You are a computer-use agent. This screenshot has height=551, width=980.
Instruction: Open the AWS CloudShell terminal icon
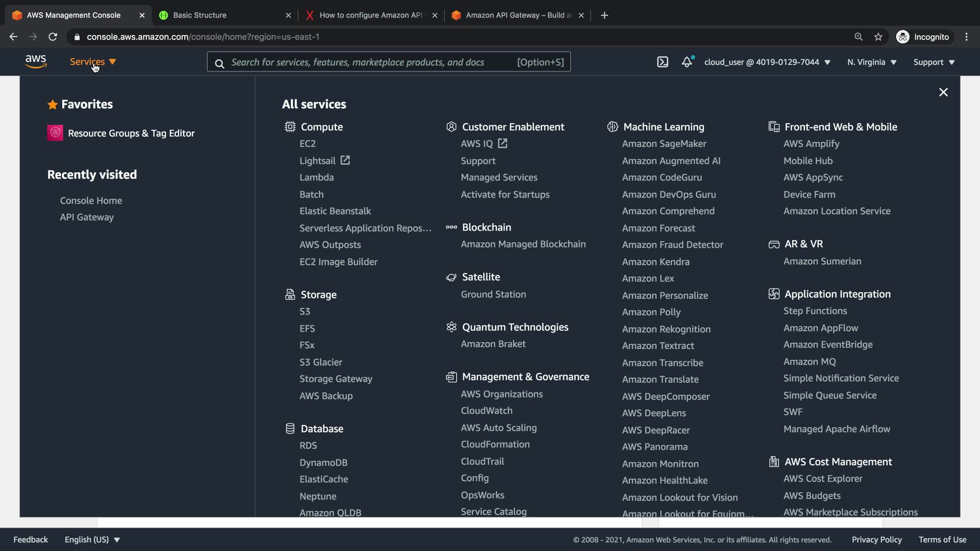pos(663,62)
